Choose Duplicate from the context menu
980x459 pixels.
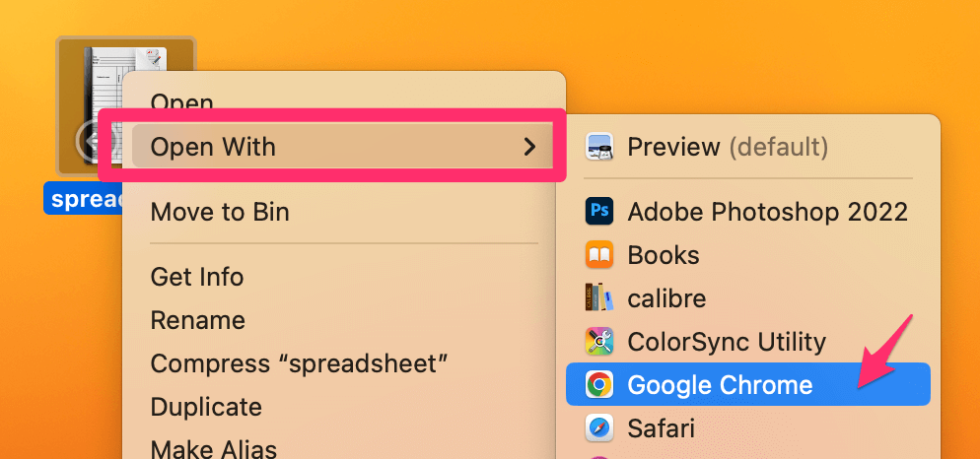205,407
